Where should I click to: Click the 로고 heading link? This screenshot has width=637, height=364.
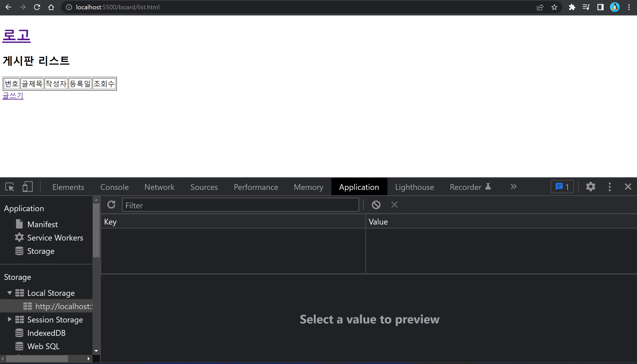click(x=16, y=35)
